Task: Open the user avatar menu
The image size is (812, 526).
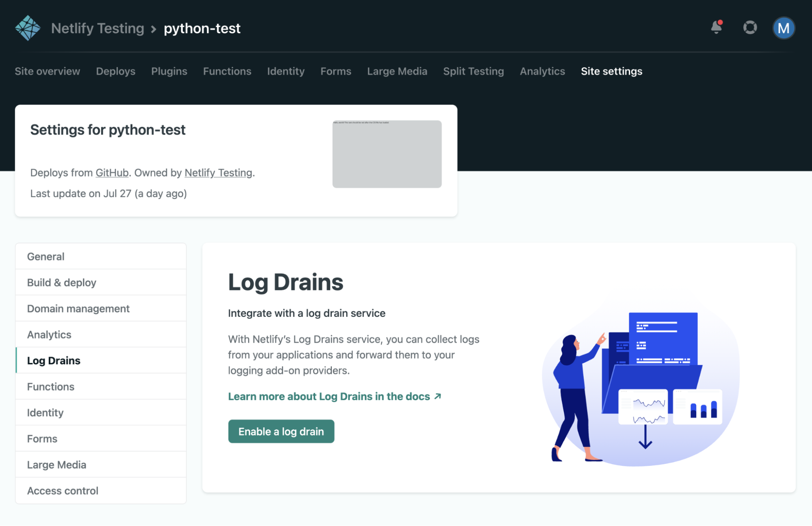Action: (x=784, y=28)
